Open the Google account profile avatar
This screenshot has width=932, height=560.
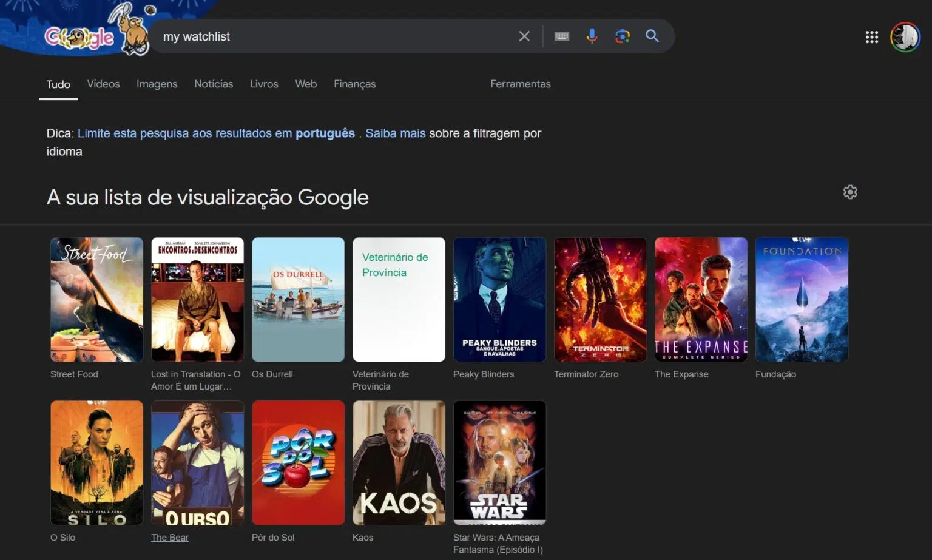[x=905, y=37]
